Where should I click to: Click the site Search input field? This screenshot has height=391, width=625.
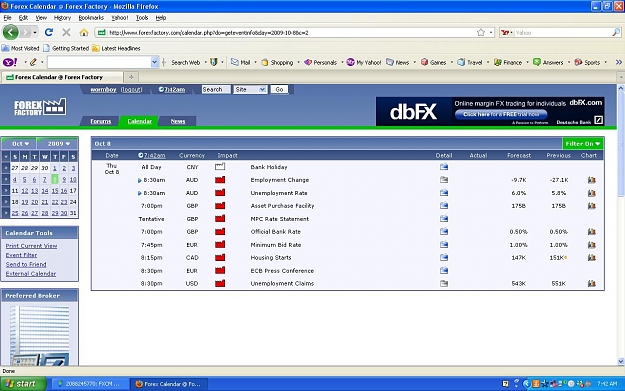(x=216, y=90)
